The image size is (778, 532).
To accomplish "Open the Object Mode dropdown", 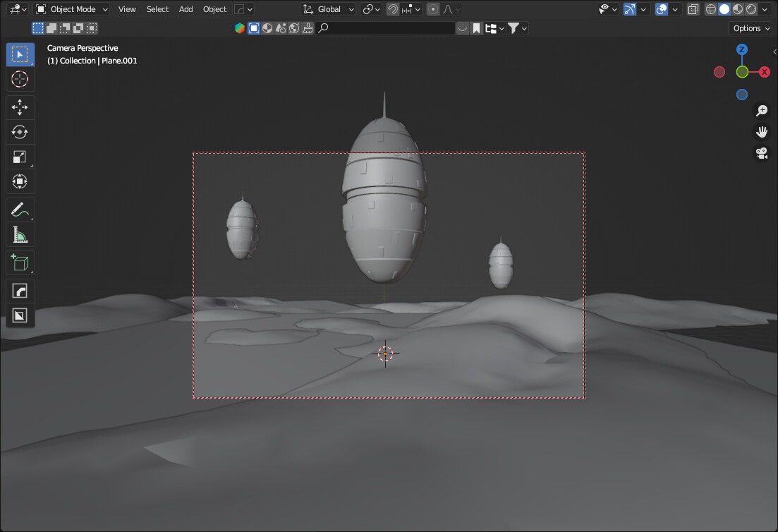I will [x=73, y=9].
